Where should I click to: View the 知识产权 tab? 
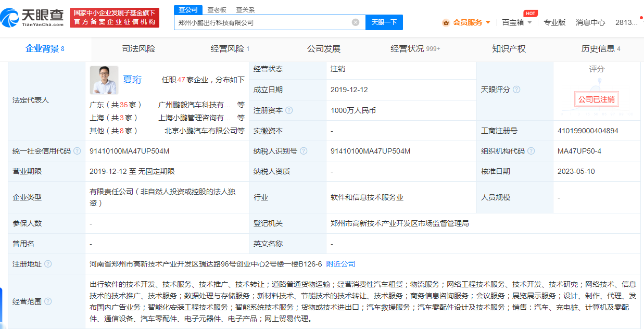coord(509,49)
